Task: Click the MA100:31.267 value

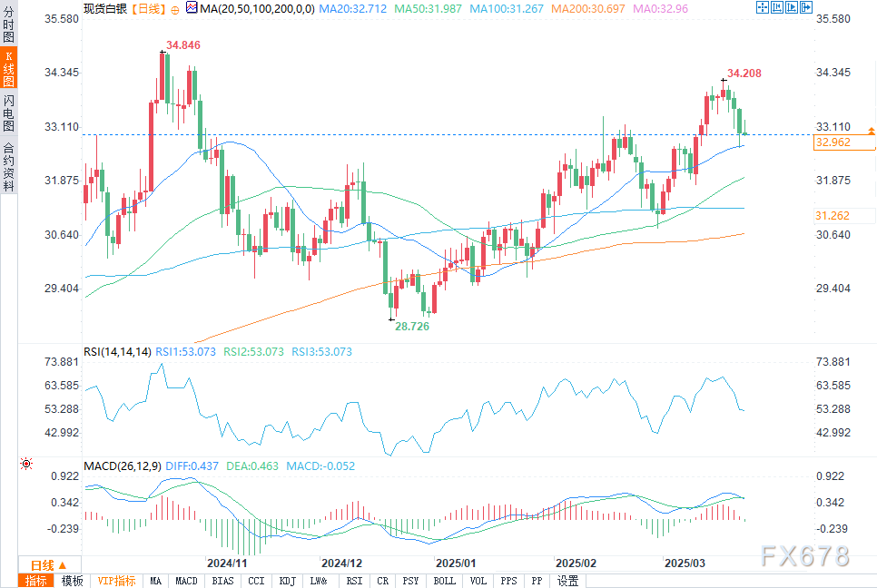Action: point(507,9)
